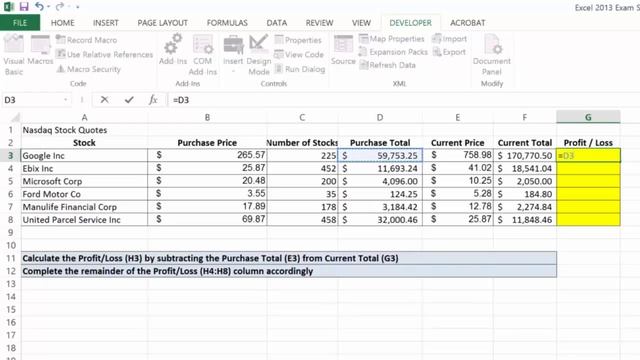Image resolution: width=640 pixels, height=360 pixels.
Task: Click instruction row starting Calculate the Profit/Loss
Action: coord(289,258)
